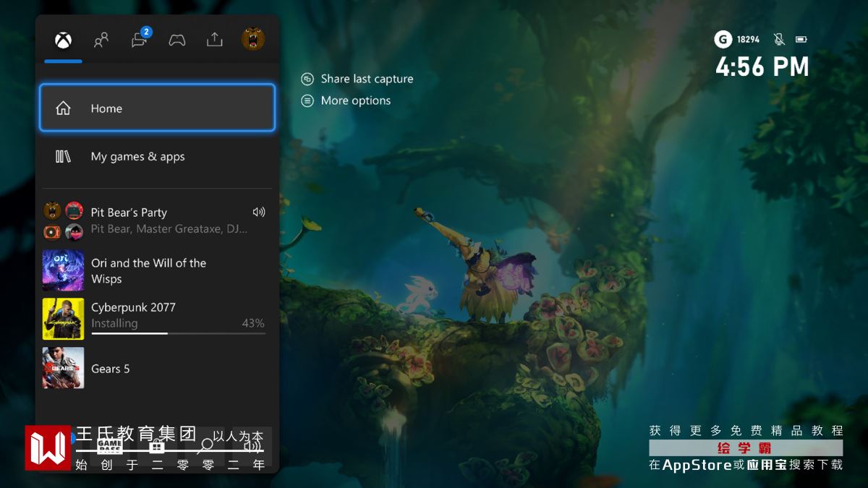868x488 pixels.
Task: Click the More options menu glyph
Action: [307, 100]
